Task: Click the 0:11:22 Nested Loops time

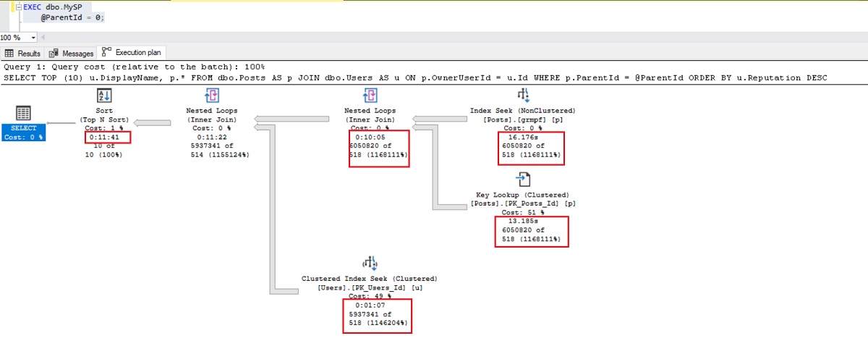Action: pyautogui.click(x=213, y=137)
